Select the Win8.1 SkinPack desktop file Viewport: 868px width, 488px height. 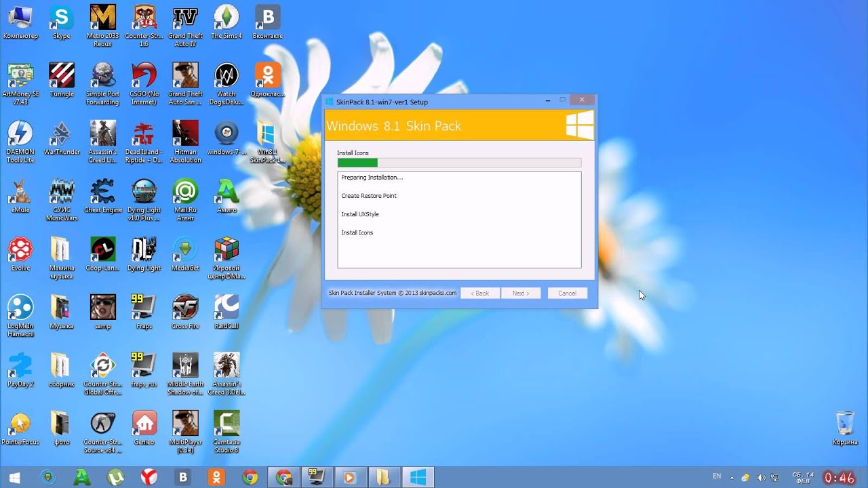(x=267, y=142)
